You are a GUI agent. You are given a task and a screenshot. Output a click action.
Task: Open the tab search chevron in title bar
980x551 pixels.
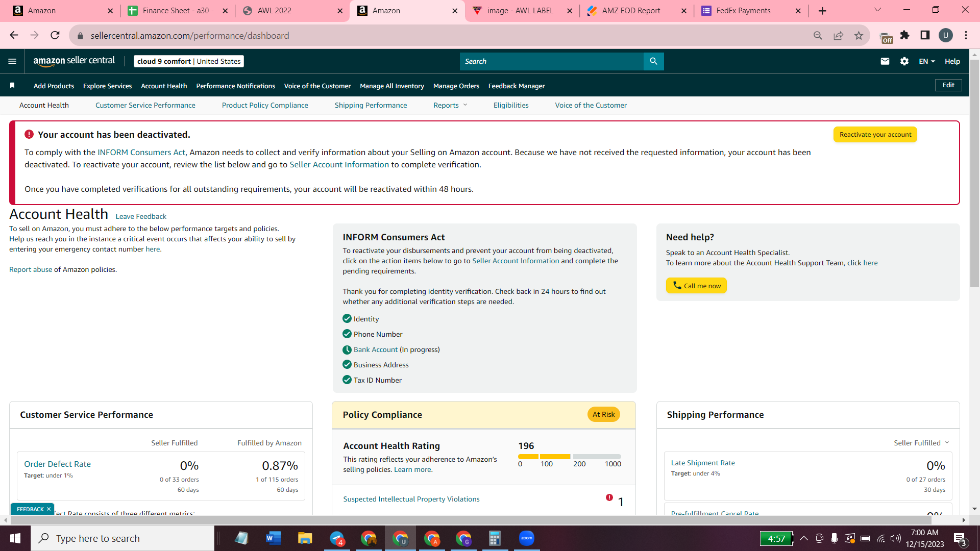tap(877, 10)
